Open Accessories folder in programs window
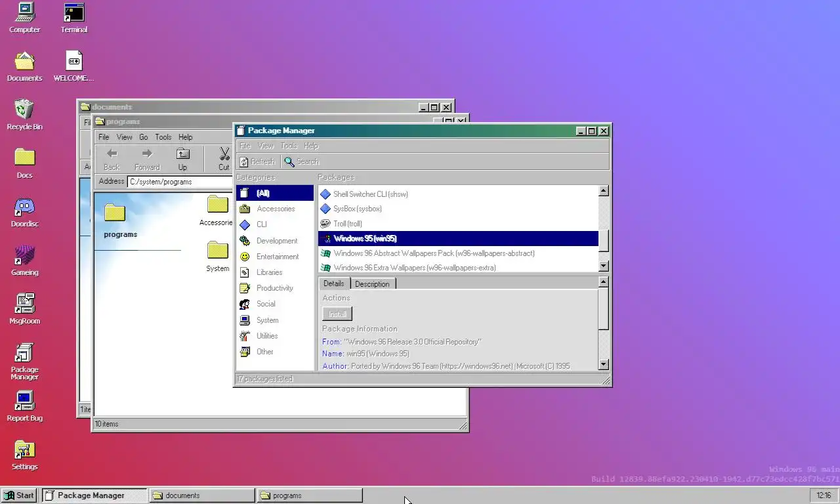This screenshot has height=504, width=840. [217, 210]
